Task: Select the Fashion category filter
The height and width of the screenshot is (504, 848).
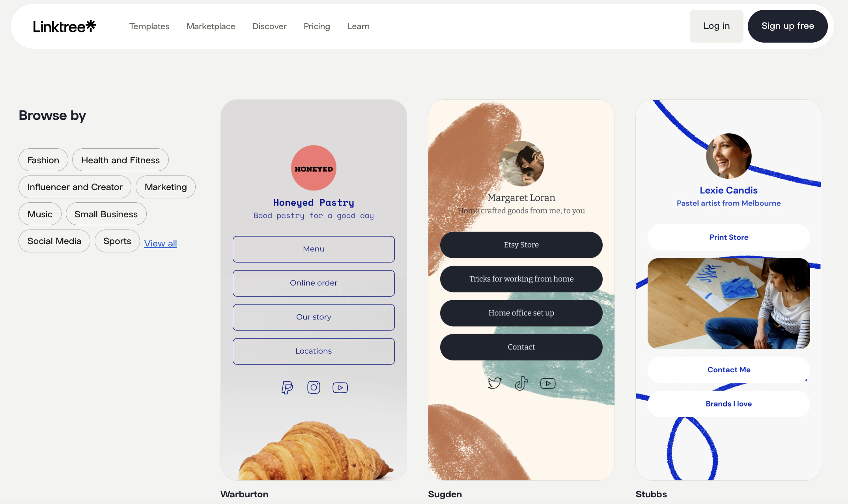Action: coord(43,160)
